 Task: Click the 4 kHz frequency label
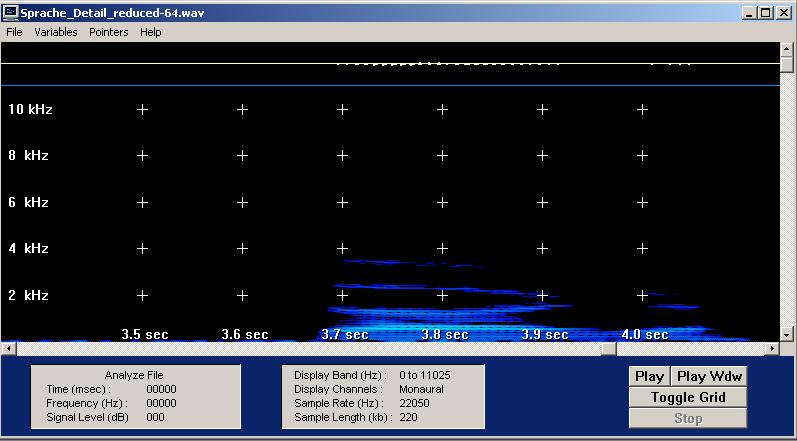pos(28,248)
